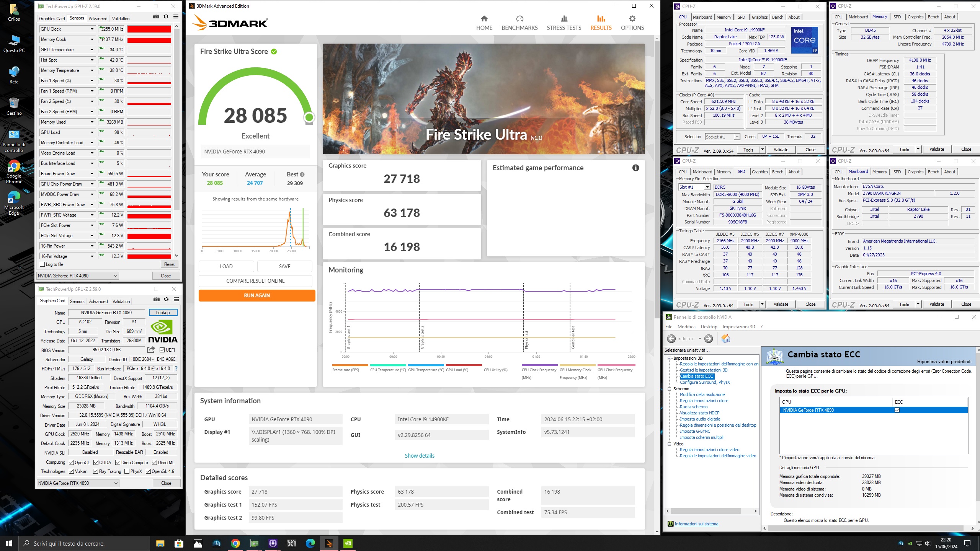Click the green score gauge indicator knob
Image resolution: width=980 pixels, height=551 pixels.
point(309,117)
